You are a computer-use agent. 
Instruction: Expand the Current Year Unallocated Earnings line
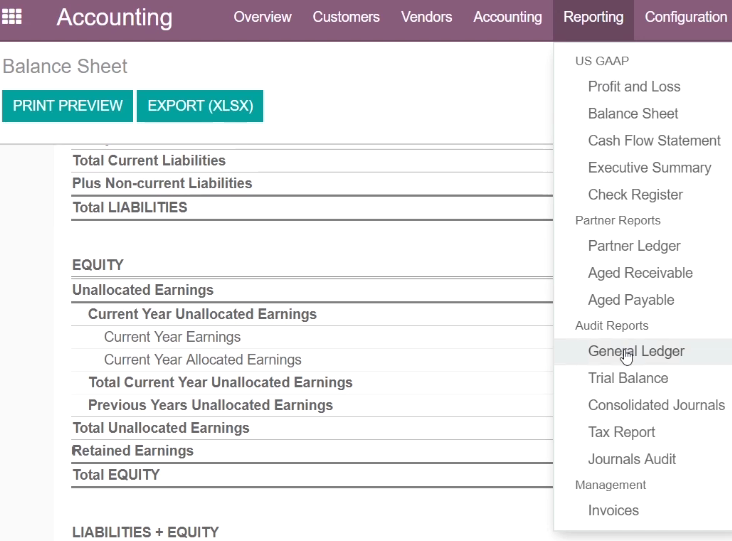pyautogui.click(x=202, y=314)
